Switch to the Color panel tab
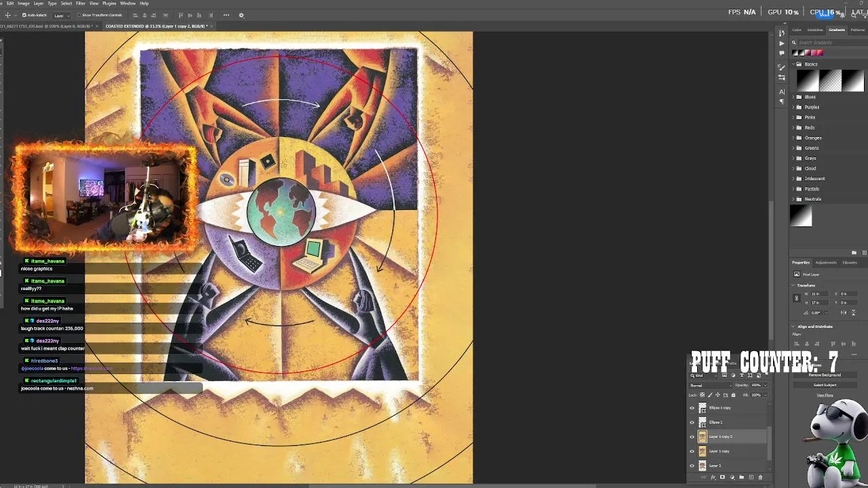Screen dimensions: 868x488 pos(797,30)
